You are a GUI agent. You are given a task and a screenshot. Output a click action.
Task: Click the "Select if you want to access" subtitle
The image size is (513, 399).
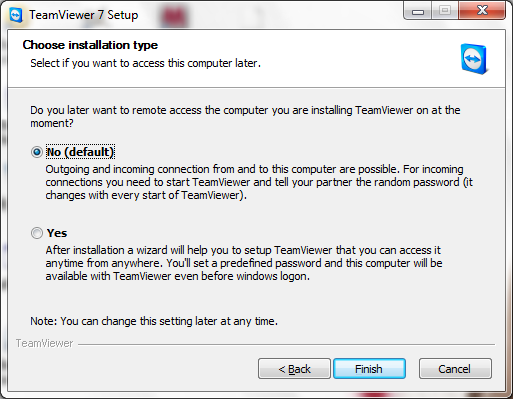click(145, 63)
